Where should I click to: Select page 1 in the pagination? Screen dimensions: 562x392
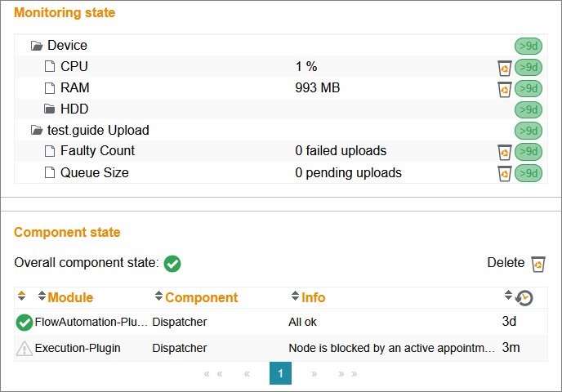280,373
